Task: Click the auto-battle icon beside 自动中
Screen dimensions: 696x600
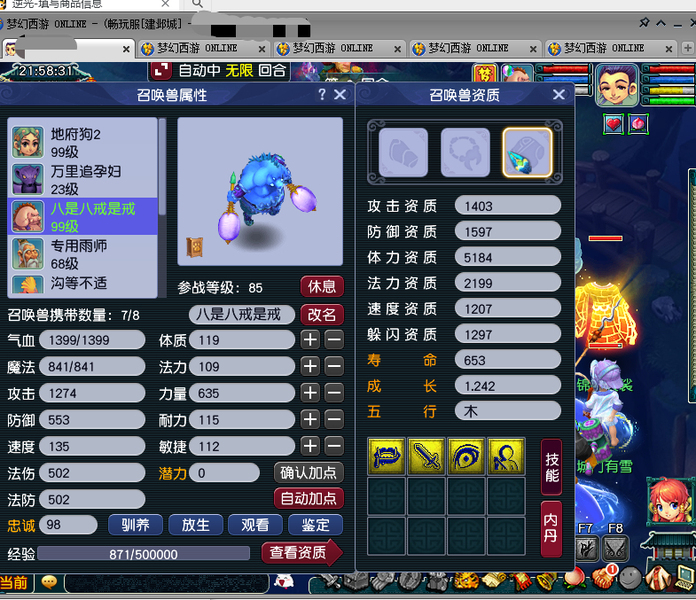Action: click(161, 71)
